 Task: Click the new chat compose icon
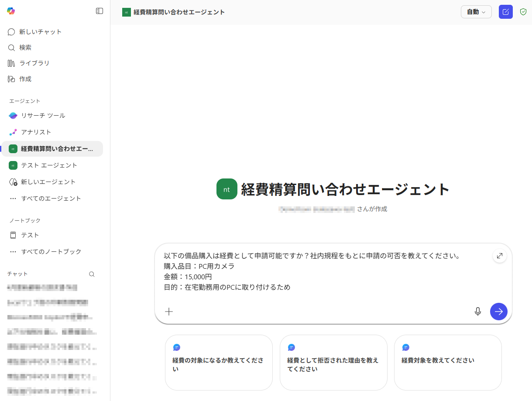tap(506, 12)
